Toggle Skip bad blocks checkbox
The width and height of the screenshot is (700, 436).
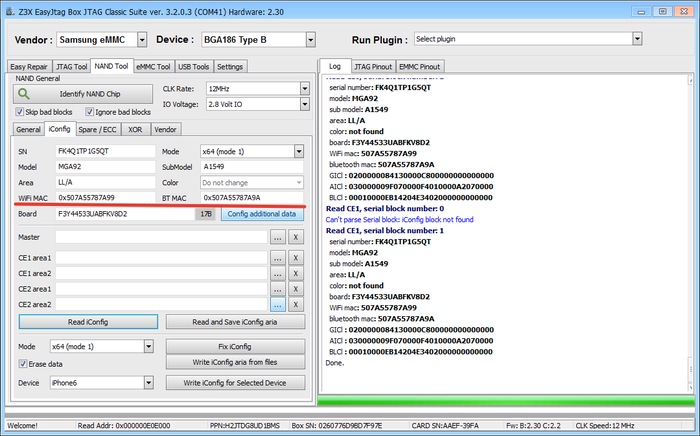point(20,112)
